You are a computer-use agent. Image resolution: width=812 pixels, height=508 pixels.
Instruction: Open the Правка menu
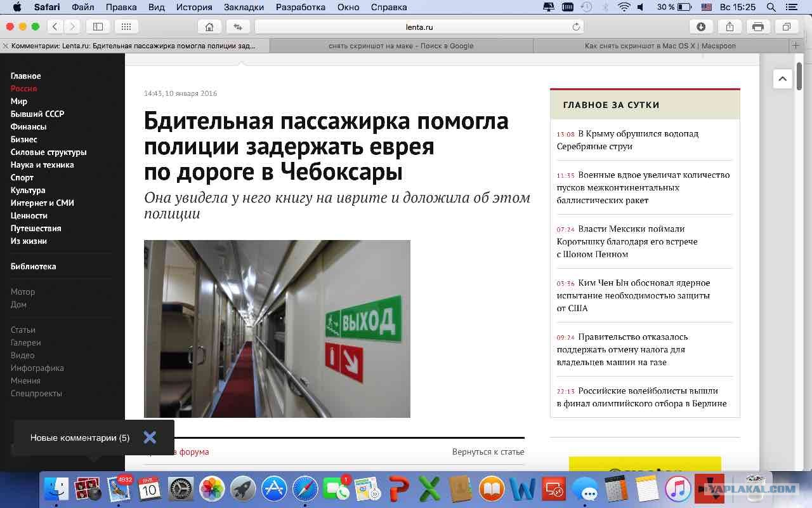[121, 7]
